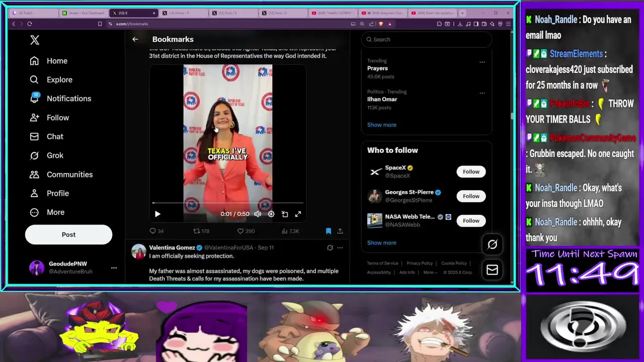Open Valentina Gomez profile avatar
The image size is (644, 362).
tap(138, 251)
